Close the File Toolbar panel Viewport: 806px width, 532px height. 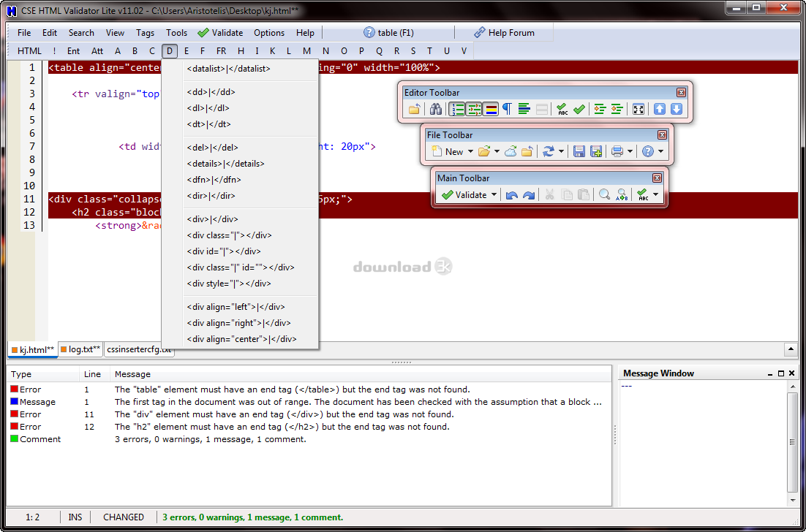click(662, 135)
